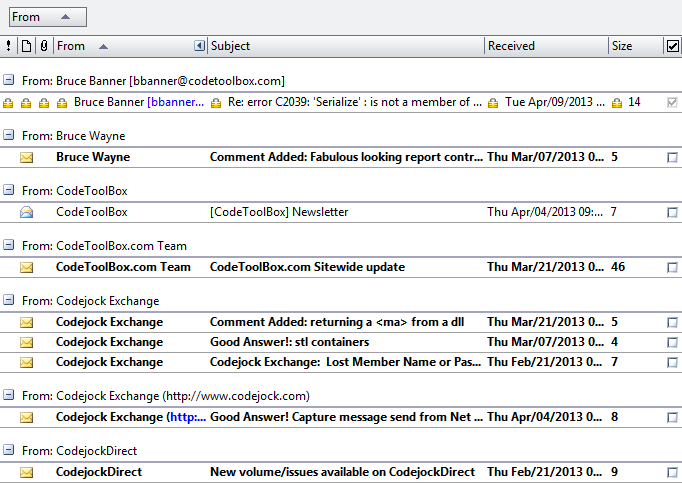Check the CodeToolBox Newsletter checkbox
682x483 pixels.
tap(672, 212)
